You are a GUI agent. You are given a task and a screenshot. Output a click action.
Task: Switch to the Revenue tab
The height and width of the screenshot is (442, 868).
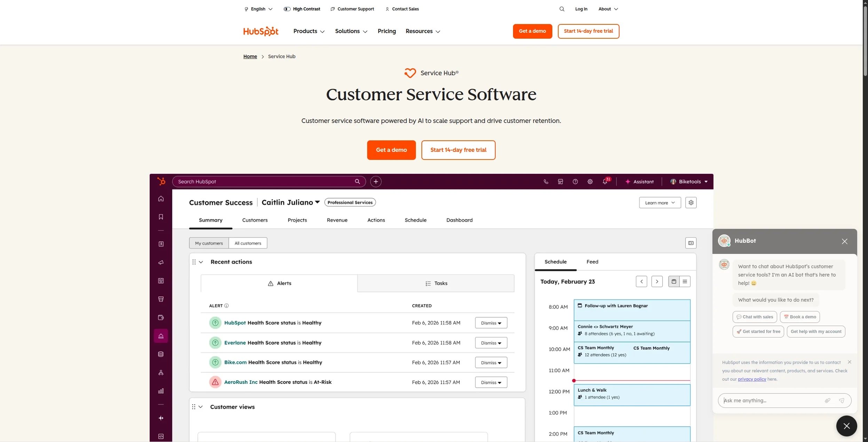coord(337,220)
